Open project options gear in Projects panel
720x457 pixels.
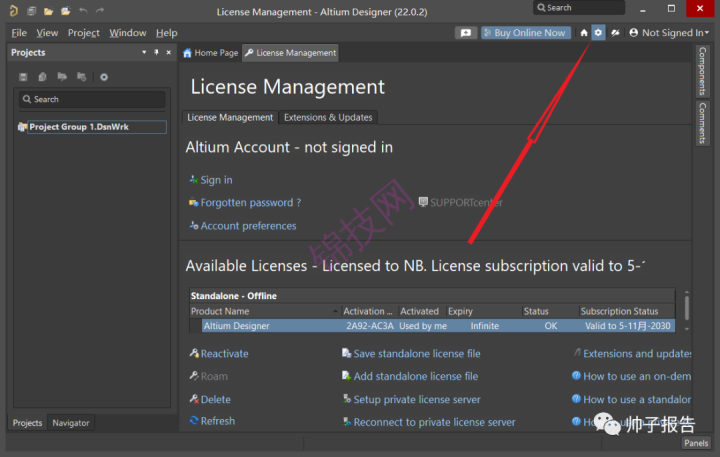(104, 77)
